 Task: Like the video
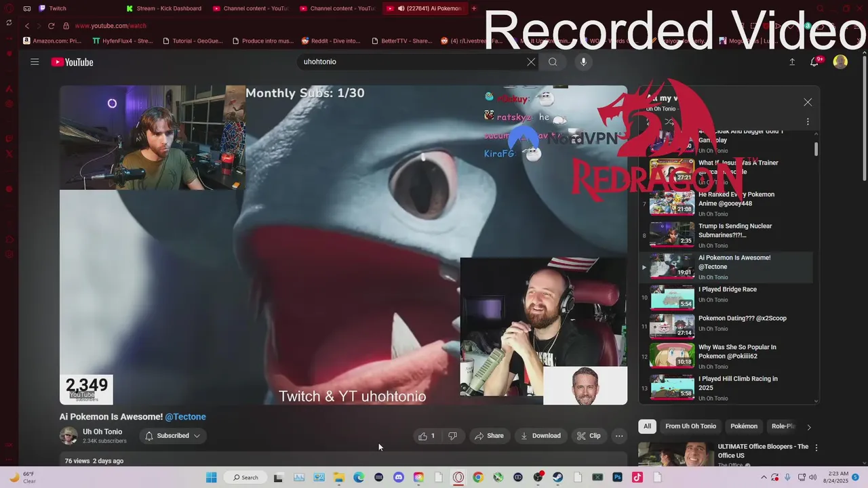[427, 436]
